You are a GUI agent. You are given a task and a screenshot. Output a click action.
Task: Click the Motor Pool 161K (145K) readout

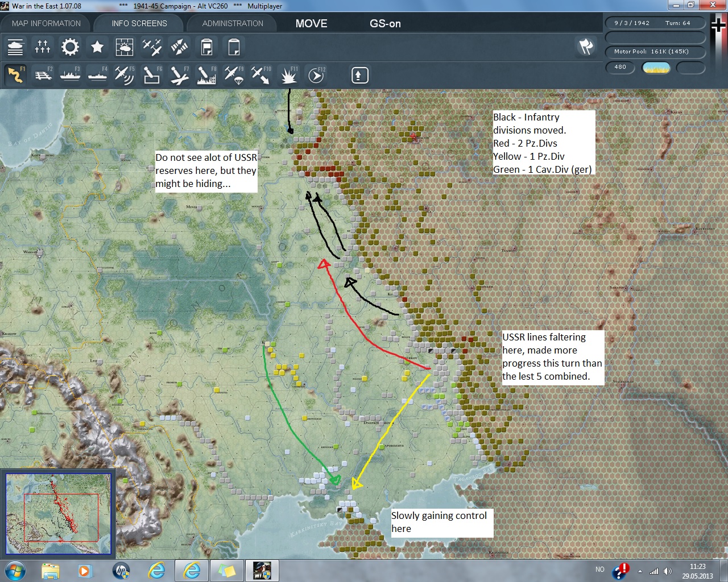tap(655, 52)
